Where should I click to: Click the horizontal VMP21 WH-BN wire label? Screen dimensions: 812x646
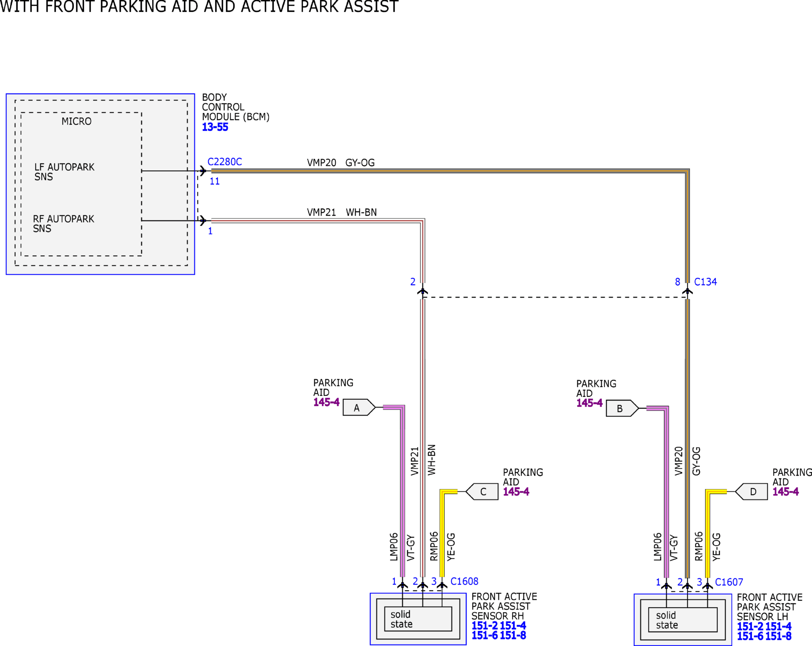pyautogui.click(x=342, y=212)
